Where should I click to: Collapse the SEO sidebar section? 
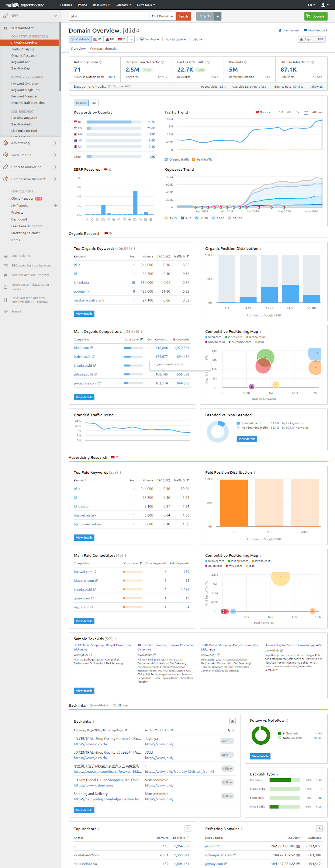click(55, 16)
